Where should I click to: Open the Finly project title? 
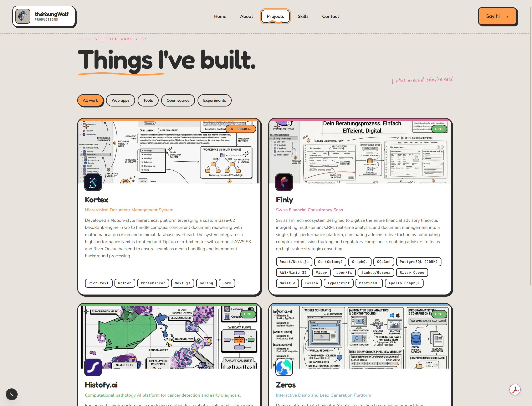click(x=284, y=200)
